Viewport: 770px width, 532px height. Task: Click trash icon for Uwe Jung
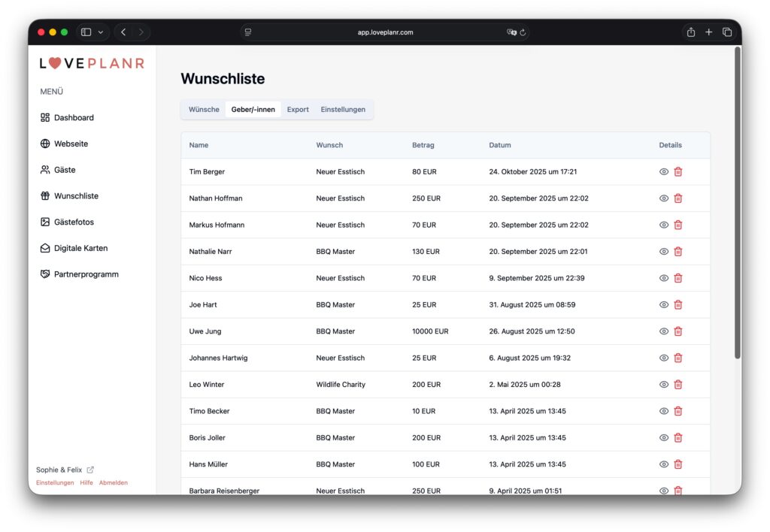[x=678, y=331]
